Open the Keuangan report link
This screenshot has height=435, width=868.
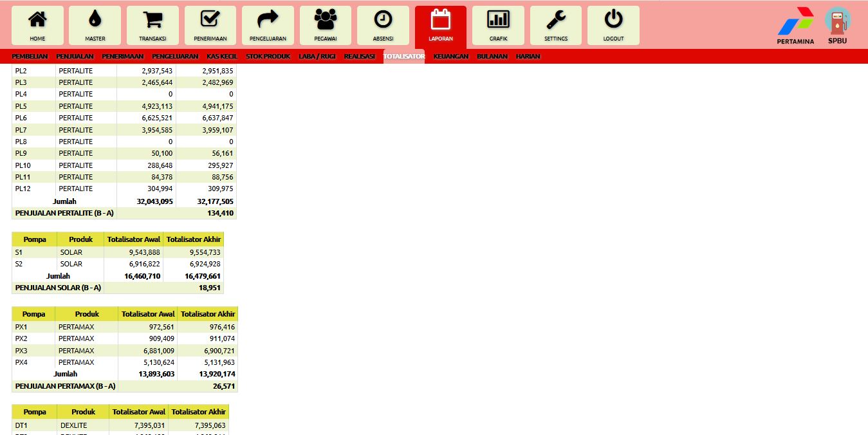pos(451,57)
